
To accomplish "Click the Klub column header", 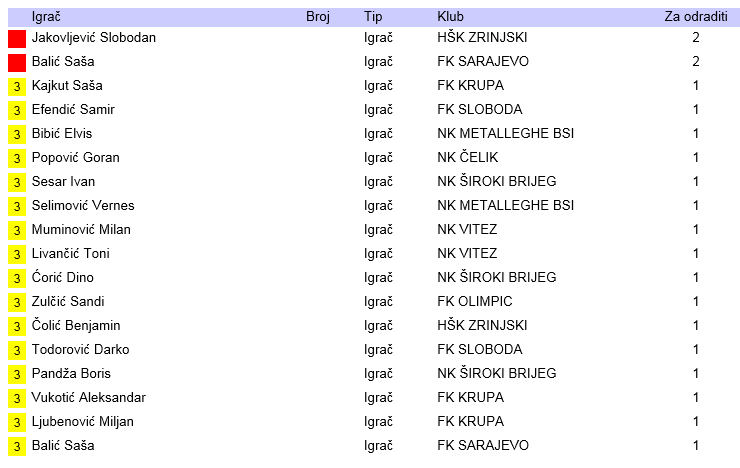I will (450, 17).
